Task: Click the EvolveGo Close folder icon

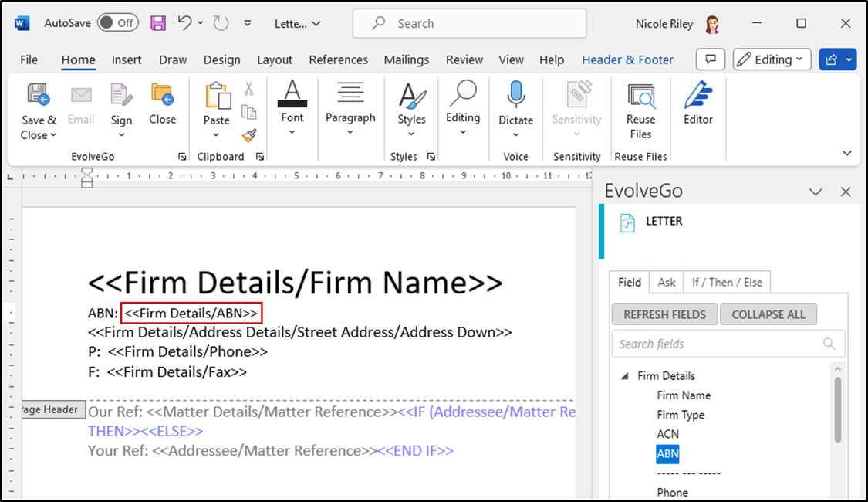Action: tap(162, 94)
